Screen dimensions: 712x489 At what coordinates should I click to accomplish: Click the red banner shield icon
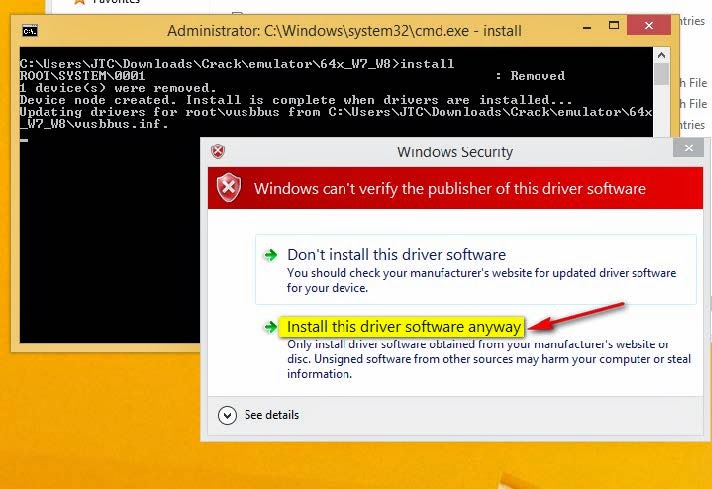click(x=229, y=187)
